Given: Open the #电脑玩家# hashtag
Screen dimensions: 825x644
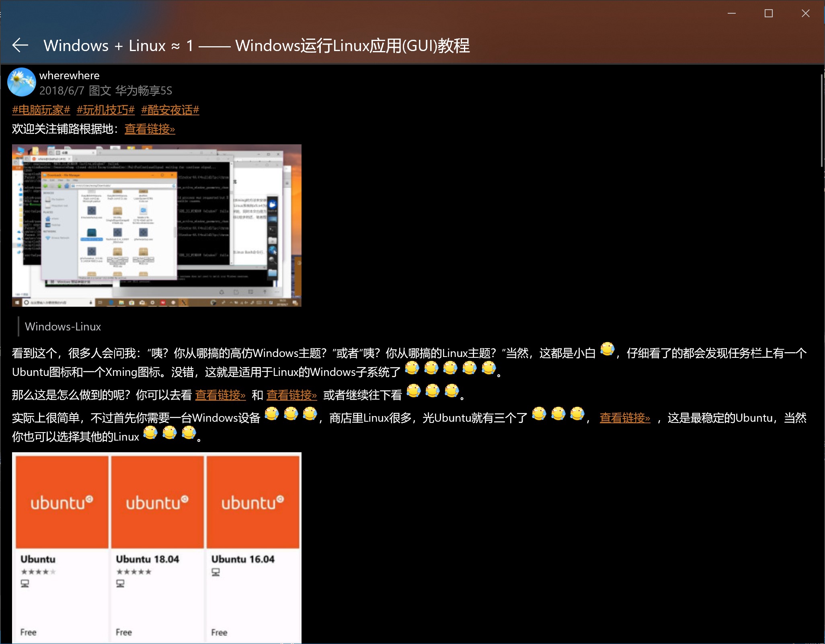Looking at the screenshot, I should 41,110.
